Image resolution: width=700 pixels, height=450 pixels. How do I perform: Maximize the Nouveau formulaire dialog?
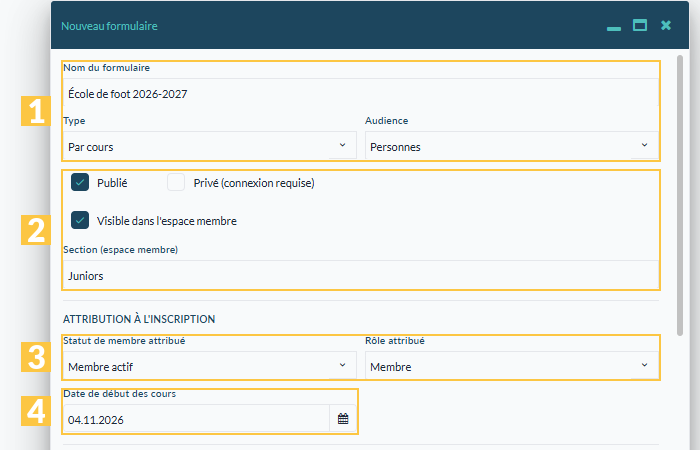point(640,25)
